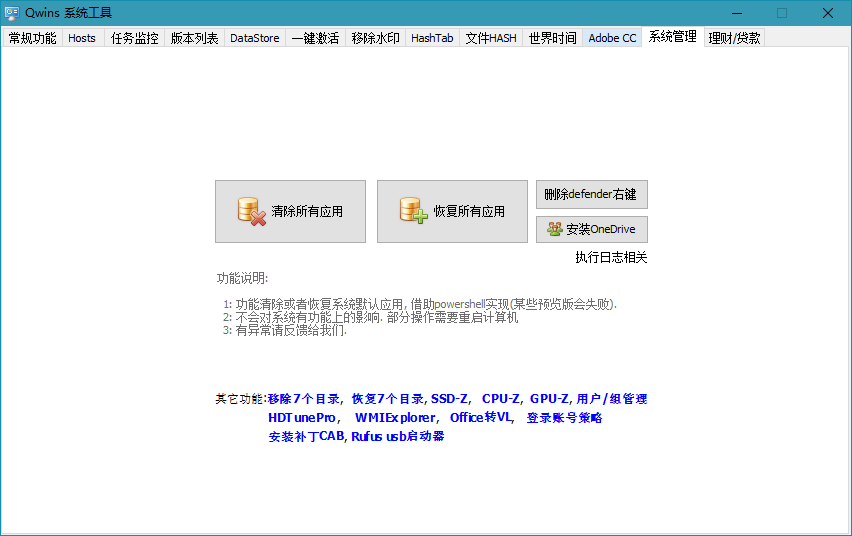Open the 常规功能 tab
This screenshot has height=536, width=852.
coord(33,38)
